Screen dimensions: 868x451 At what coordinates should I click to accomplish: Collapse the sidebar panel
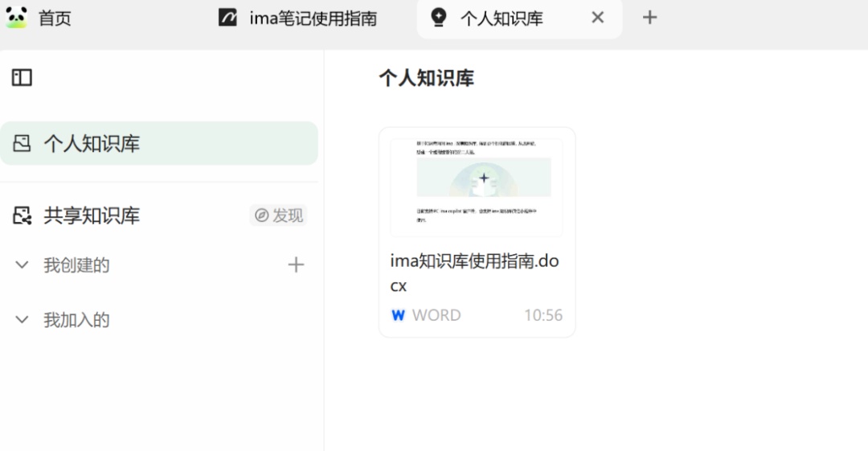coord(23,77)
